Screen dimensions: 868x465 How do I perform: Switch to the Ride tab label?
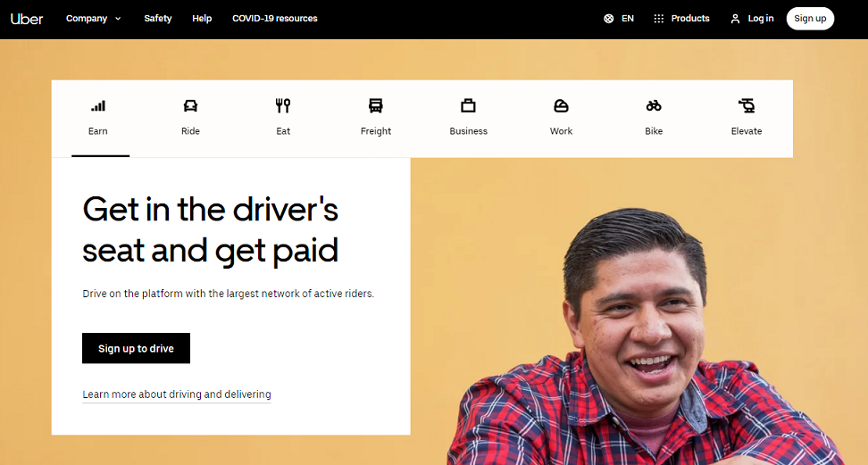190,131
